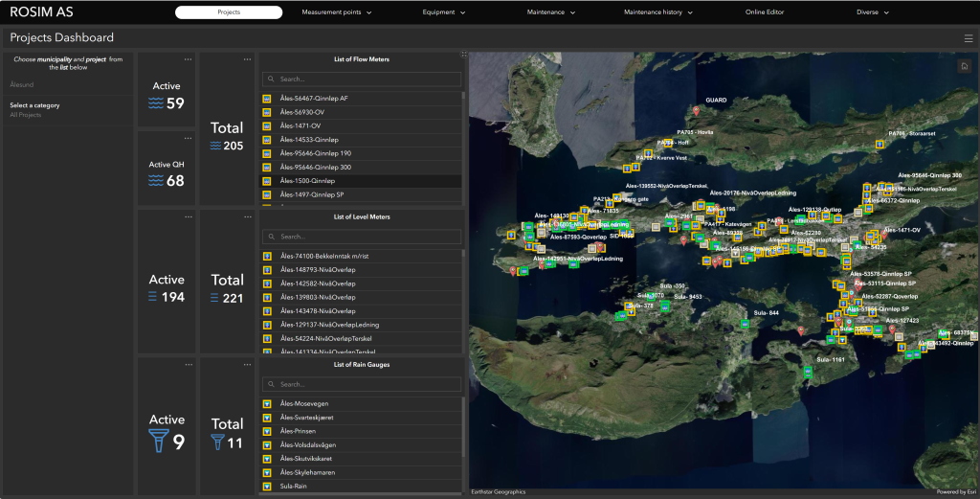980x499 pixels.
Task: Switch to the Projects tab
Action: click(229, 12)
